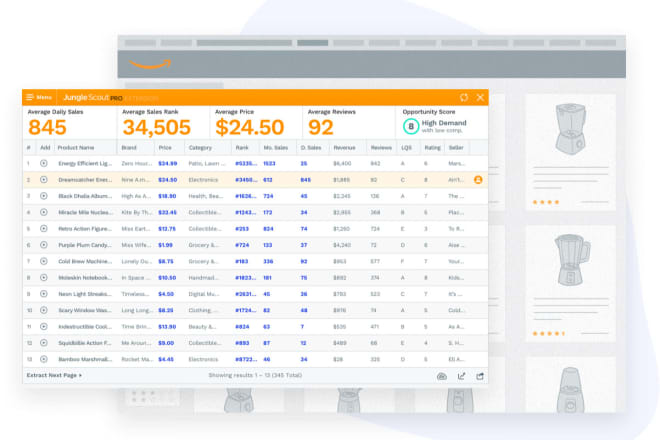Click four-star rating under top blender listing
Image resolution: width=660 pixels, height=440 pixels.
546,202
